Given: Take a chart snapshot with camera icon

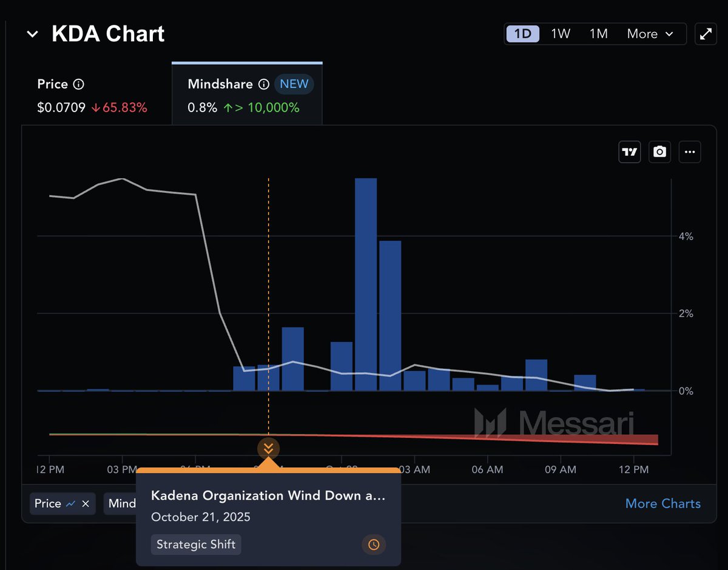Looking at the screenshot, I should point(659,152).
